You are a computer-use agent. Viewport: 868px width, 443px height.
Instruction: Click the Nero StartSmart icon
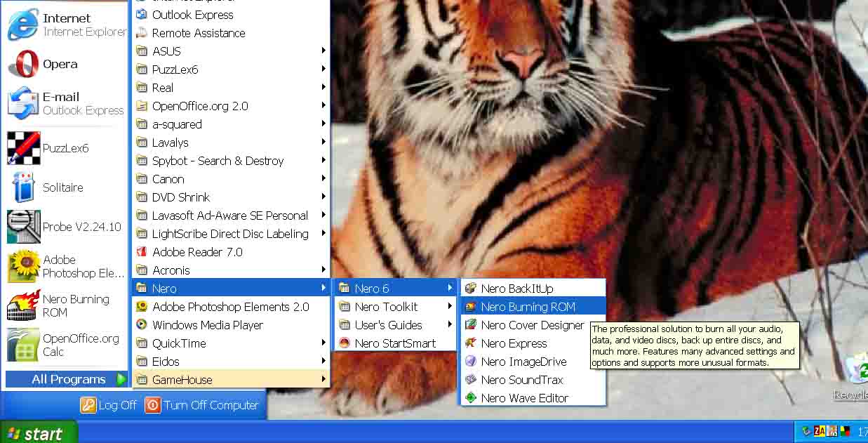[x=345, y=343]
